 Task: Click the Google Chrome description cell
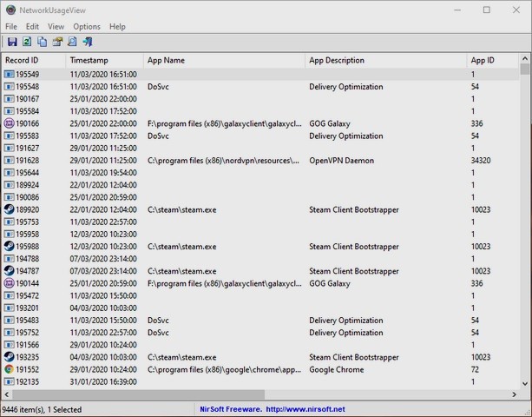pos(336,369)
